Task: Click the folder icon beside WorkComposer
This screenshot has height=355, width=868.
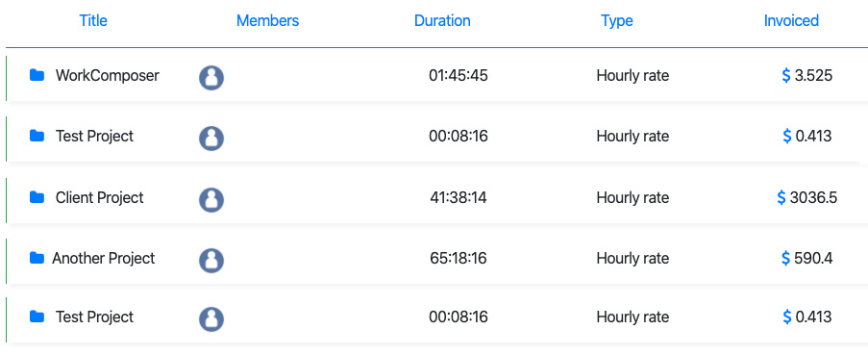Action: (37, 75)
